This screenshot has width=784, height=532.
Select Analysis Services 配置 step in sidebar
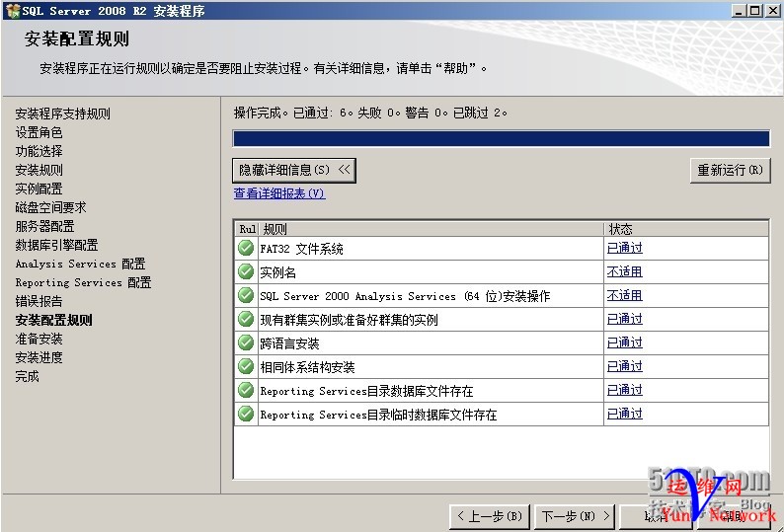click(x=80, y=264)
